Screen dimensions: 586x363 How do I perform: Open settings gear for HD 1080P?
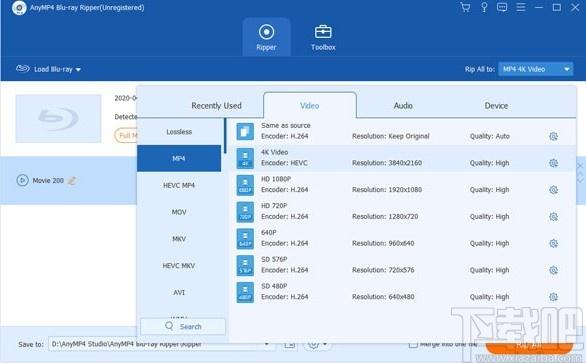pyautogui.click(x=553, y=190)
